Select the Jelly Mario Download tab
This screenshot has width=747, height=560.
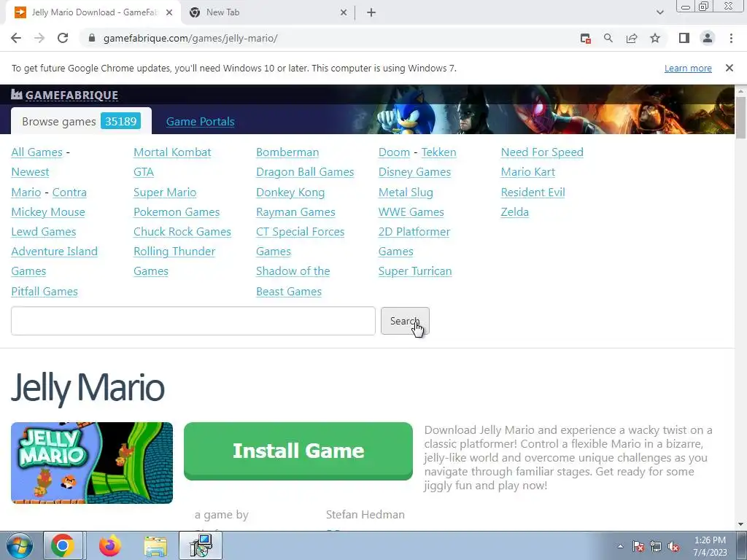[93, 12]
